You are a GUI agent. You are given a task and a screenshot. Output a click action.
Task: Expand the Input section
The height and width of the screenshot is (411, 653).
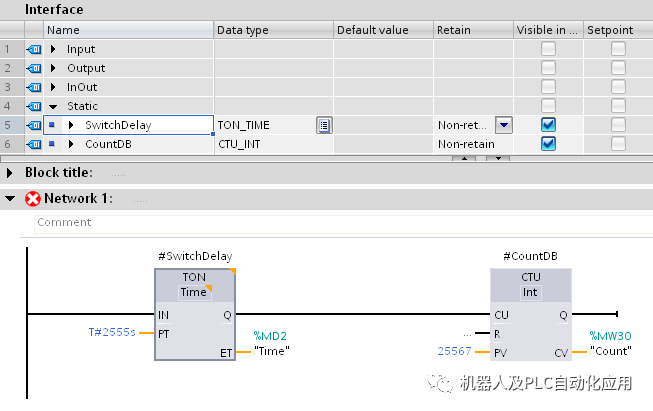53,49
